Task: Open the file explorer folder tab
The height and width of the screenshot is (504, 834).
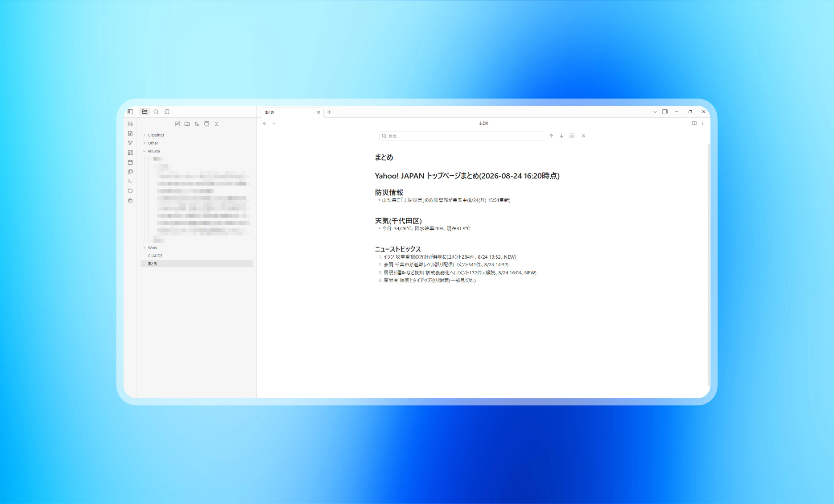Action: [145, 112]
